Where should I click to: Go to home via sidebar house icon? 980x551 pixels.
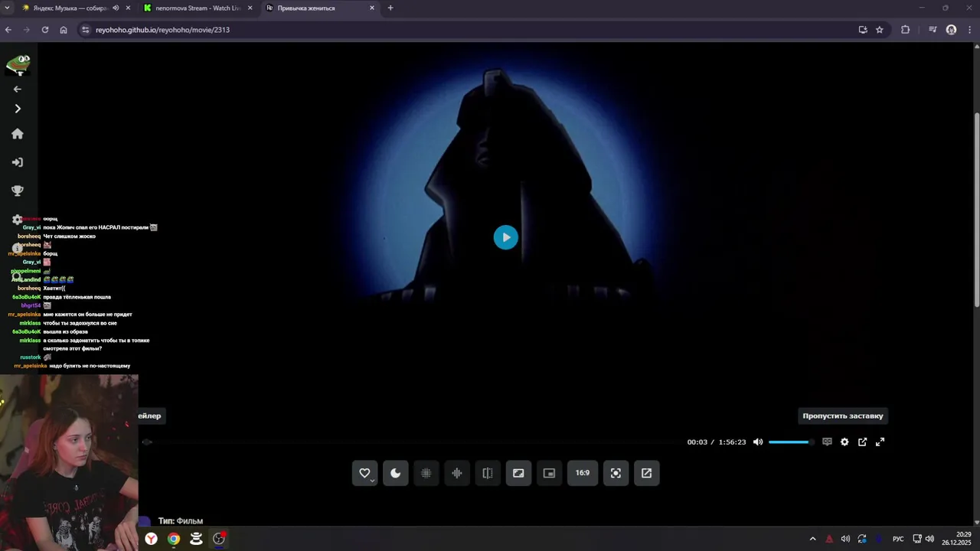pos(17,134)
